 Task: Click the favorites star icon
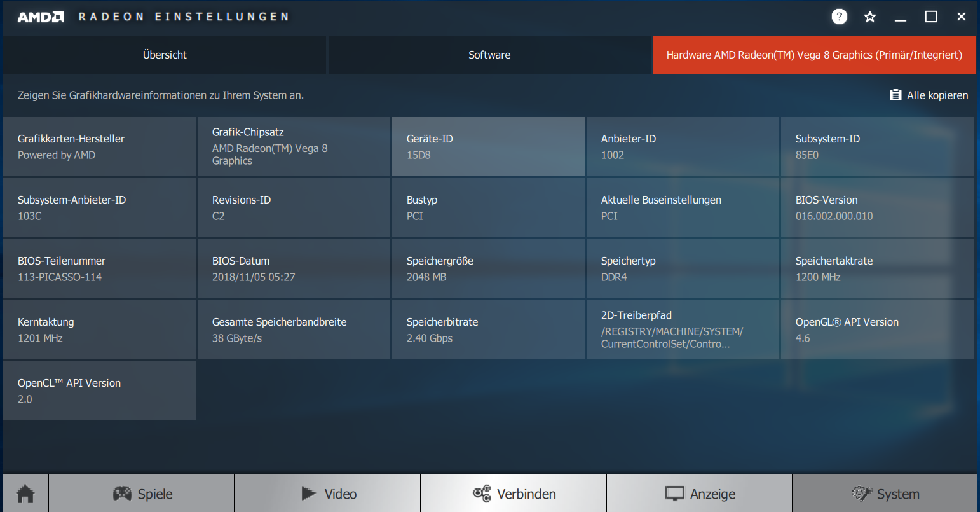coord(870,17)
